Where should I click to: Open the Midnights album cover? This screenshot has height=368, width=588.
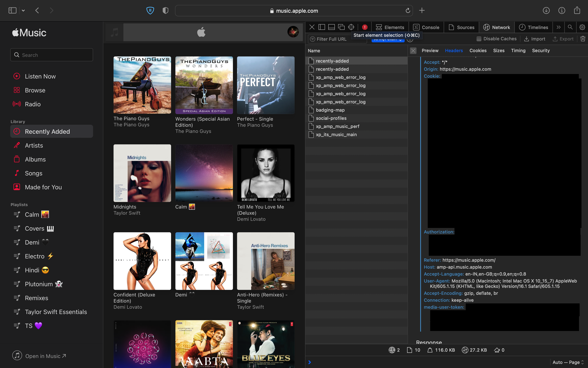point(142,173)
